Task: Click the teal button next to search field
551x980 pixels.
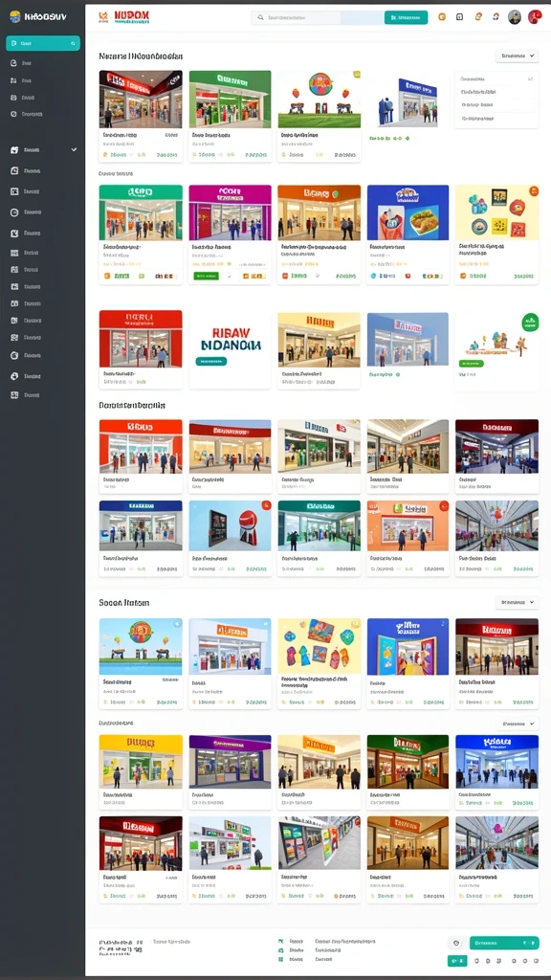Action: (x=406, y=17)
